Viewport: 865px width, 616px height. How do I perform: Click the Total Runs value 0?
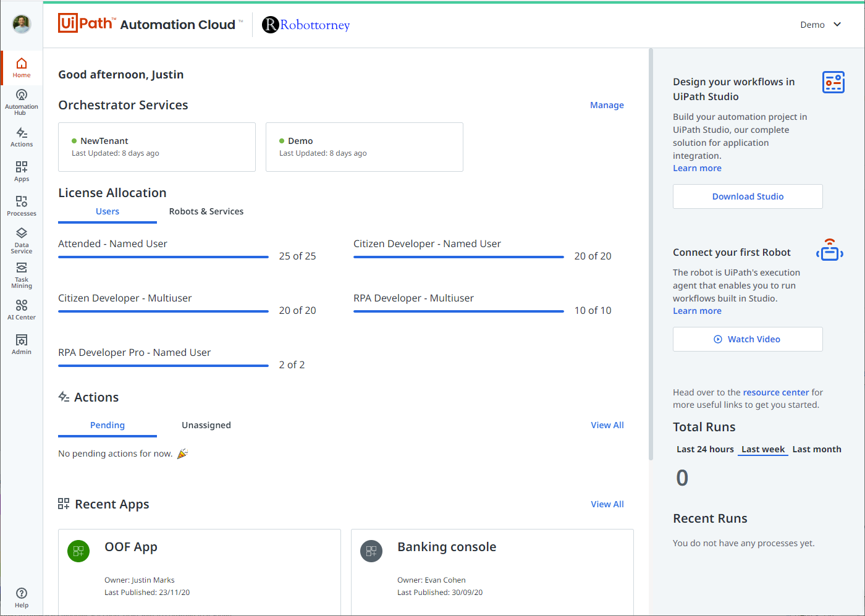[x=682, y=478]
